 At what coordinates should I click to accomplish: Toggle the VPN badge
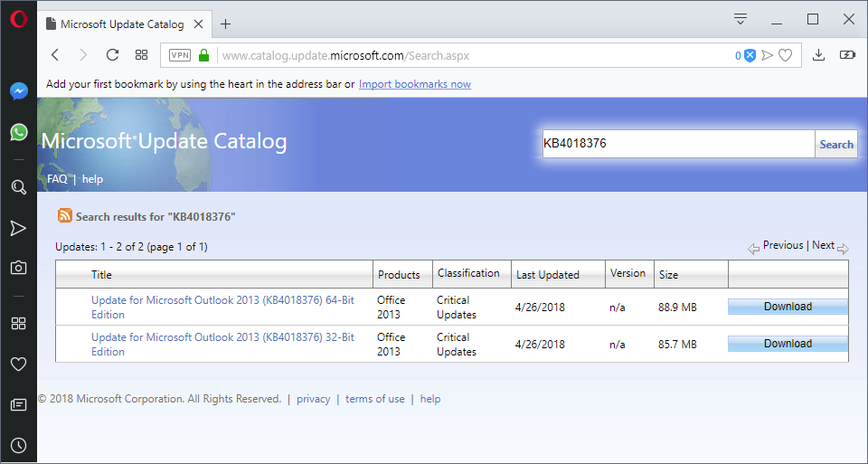click(180, 55)
